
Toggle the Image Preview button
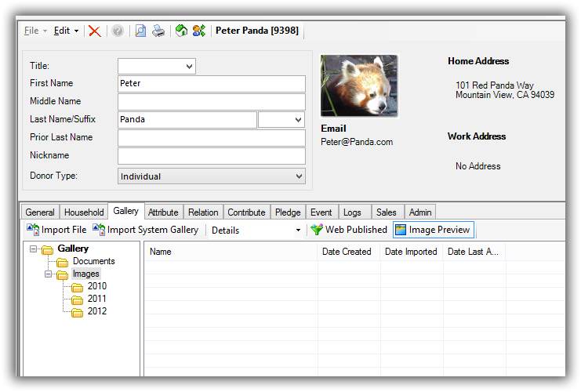tap(434, 230)
